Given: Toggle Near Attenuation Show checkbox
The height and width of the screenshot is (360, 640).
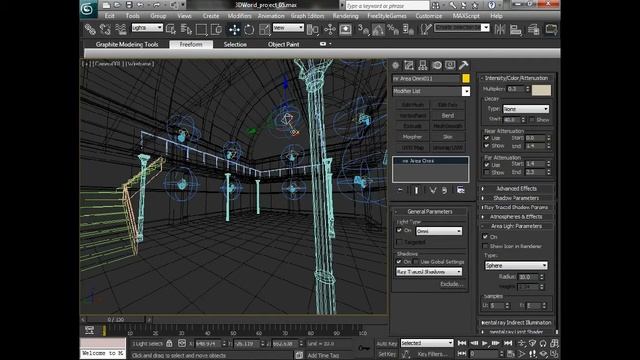Looking at the screenshot, I should click(x=487, y=146).
